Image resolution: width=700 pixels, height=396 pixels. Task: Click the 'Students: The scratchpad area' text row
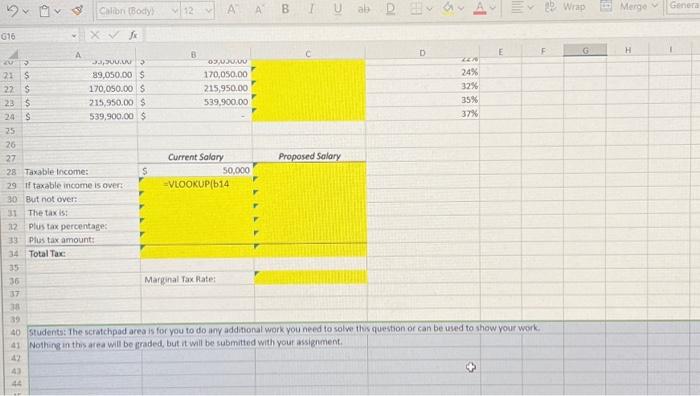click(284, 330)
